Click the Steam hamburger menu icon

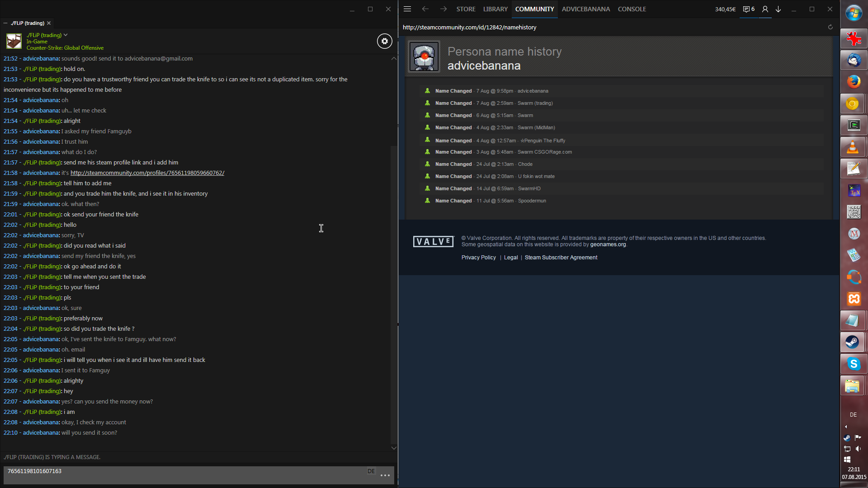click(407, 9)
